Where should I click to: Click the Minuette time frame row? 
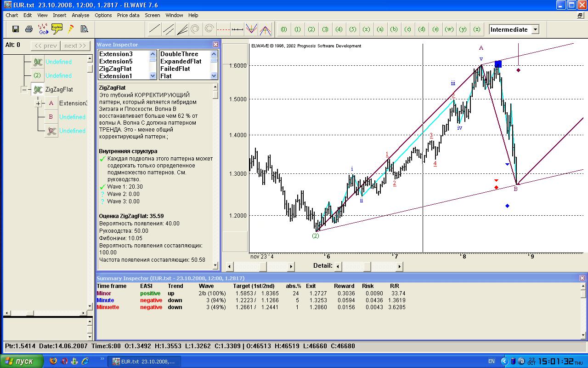[x=251, y=307]
